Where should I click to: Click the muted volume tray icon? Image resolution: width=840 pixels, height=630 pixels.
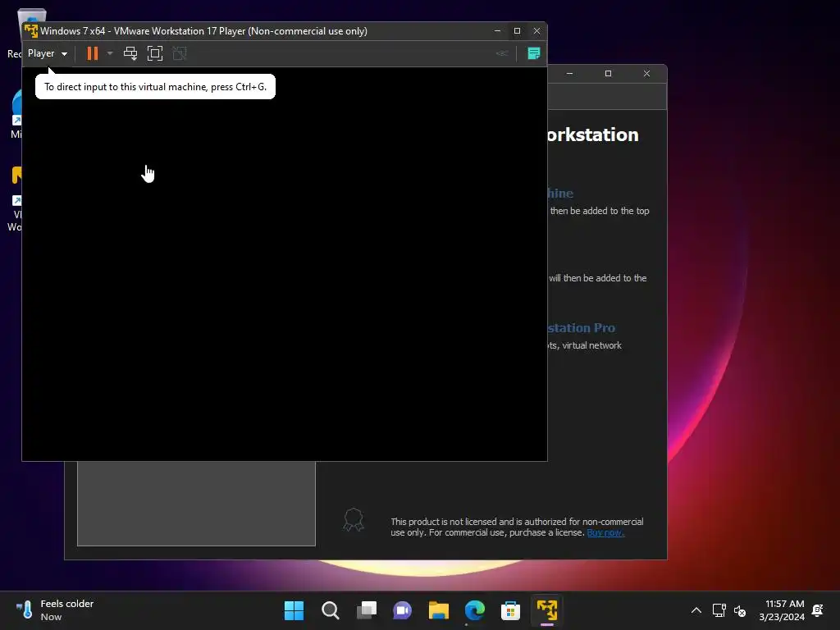pyautogui.click(x=740, y=610)
